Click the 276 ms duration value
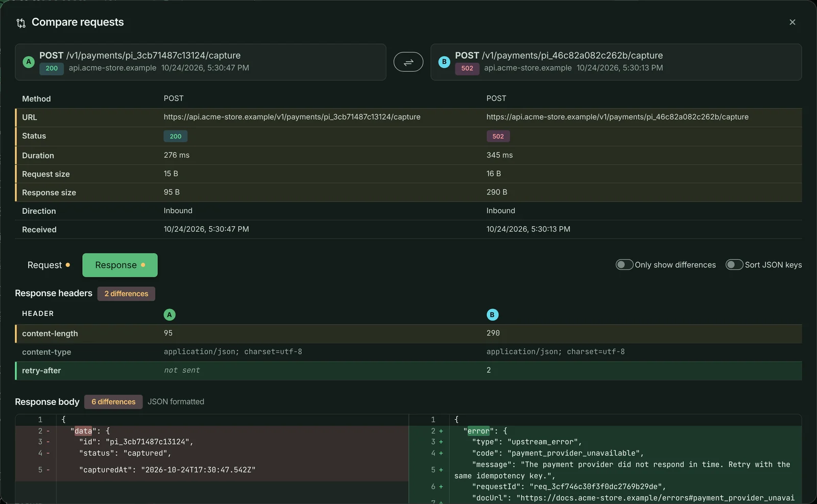 177,155
